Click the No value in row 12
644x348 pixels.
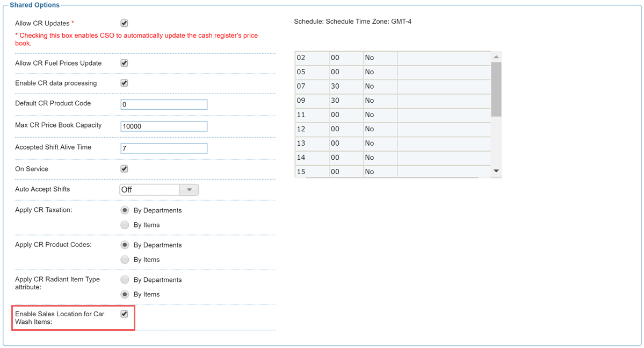pos(380,129)
